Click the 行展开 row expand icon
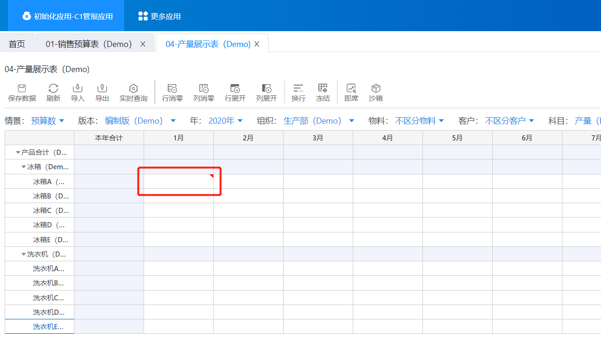Viewport: 601px width, 364px height. (x=235, y=88)
